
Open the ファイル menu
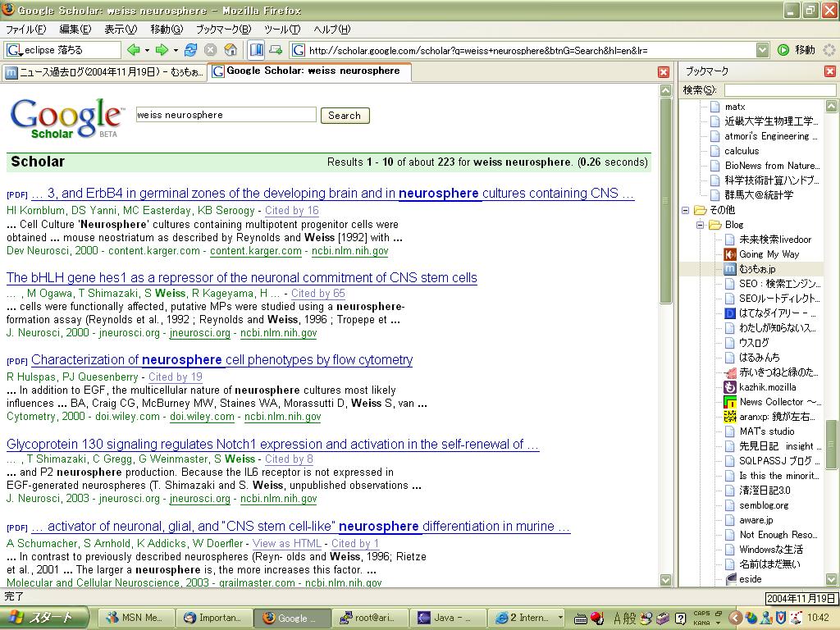pyautogui.click(x=25, y=29)
